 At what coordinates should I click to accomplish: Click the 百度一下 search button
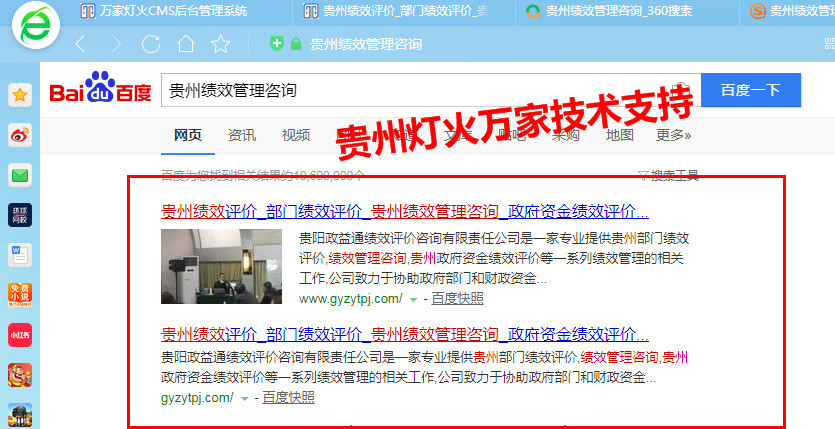(x=751, y=90)
